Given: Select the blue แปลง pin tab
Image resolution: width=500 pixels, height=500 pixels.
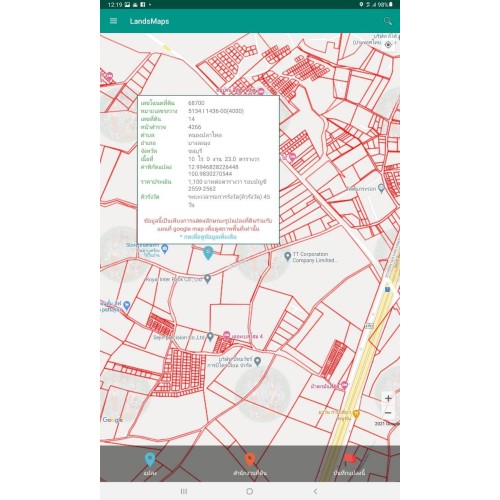Looking at the screenshot, I should pyautogui.click(x=150, y=464).
